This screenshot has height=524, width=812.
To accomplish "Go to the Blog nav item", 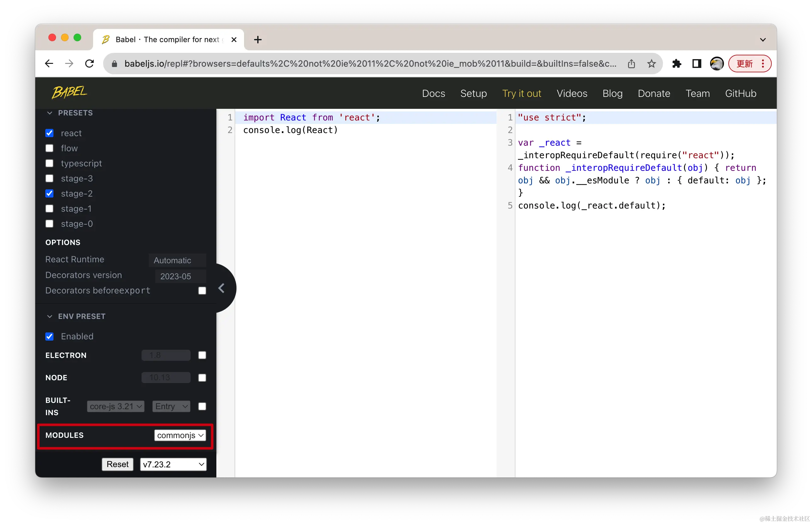I will [612, 93].
